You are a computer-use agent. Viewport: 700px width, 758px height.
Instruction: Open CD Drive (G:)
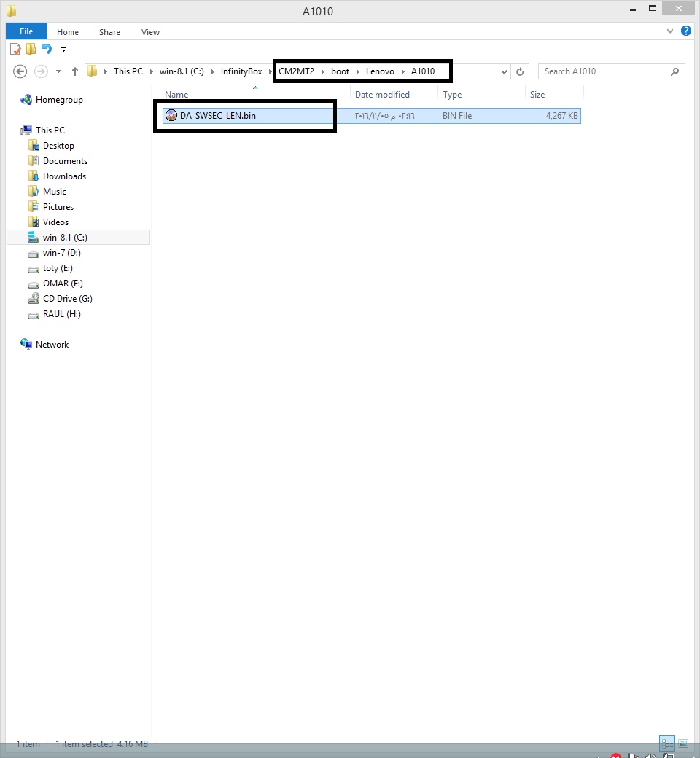coord(68,299)
